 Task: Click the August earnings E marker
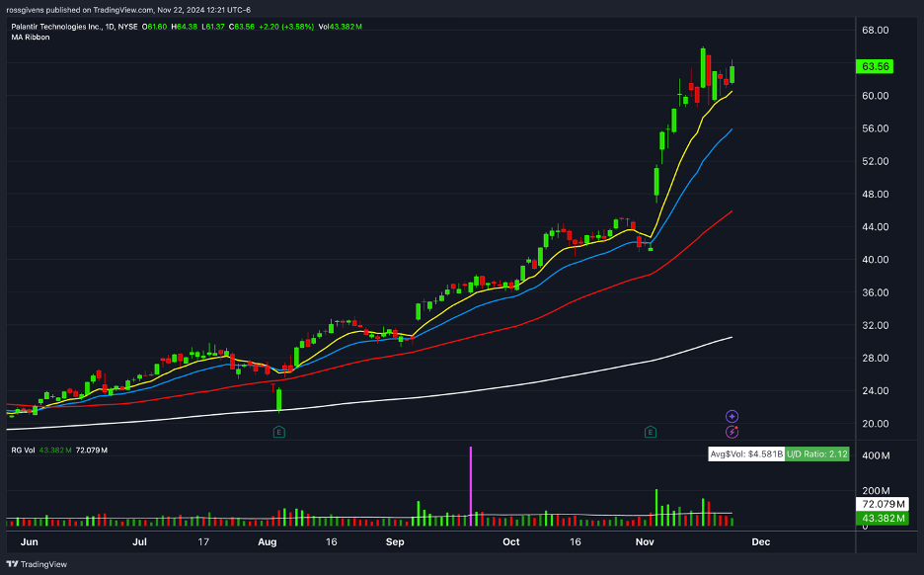[x=279, y=433]
